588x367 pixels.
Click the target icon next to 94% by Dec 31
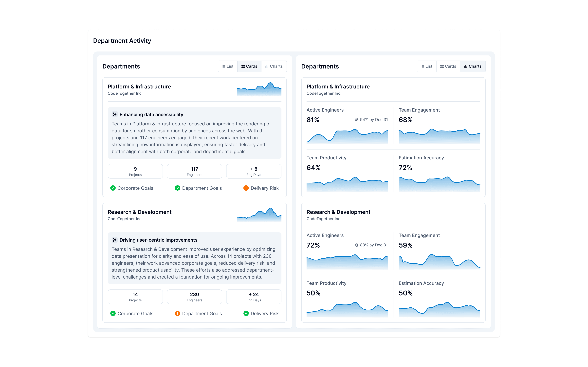coord(357,120)
